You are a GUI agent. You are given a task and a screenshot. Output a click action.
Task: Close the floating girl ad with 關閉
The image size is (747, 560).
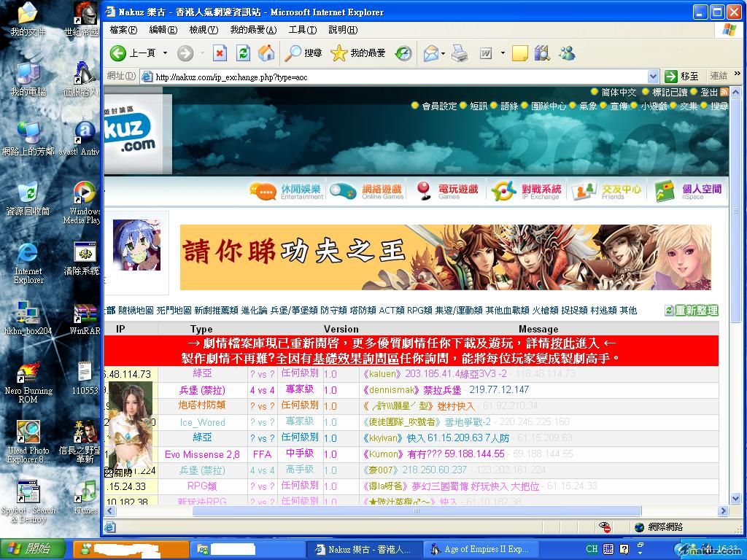tap(119, 472)
